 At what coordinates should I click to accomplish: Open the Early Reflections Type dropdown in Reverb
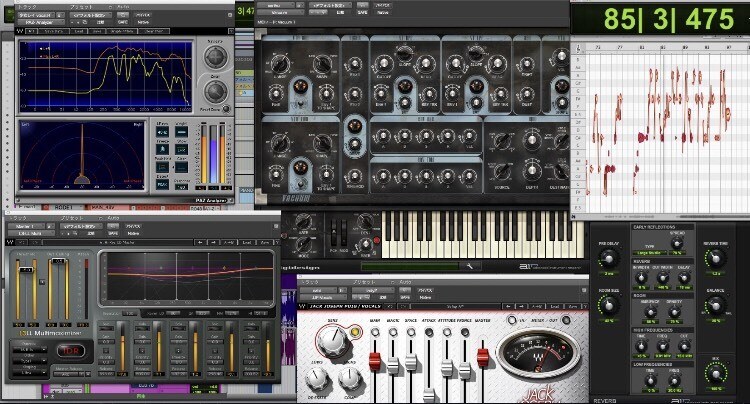coord(649,252)
